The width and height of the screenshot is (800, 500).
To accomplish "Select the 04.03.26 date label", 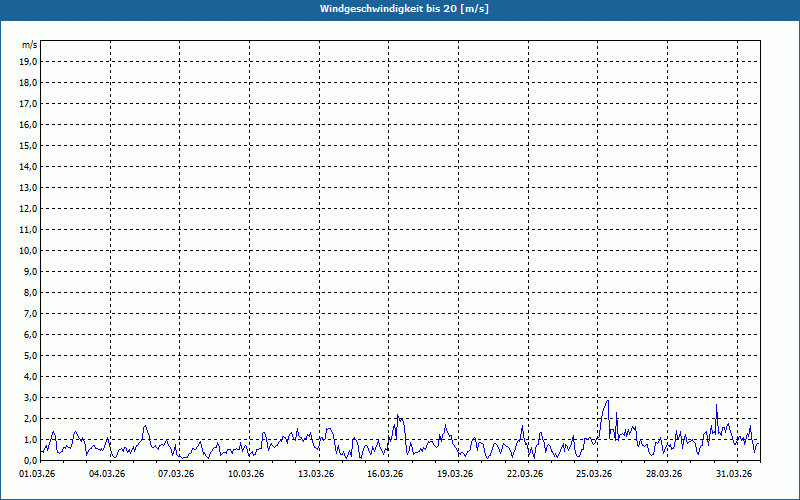I will (107, 474).
